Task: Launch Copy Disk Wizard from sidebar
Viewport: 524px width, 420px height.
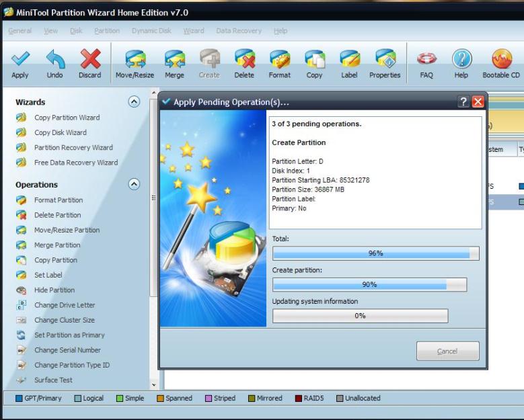Action: click(x=60, y=132)
